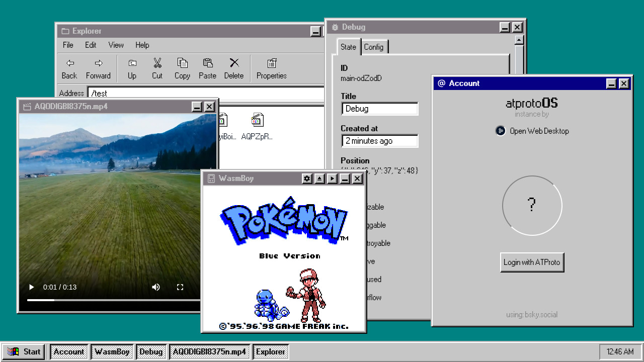Viewport: 644px width, 362px height.
Task: Minimize the Account window
Action: click(612, 83)
